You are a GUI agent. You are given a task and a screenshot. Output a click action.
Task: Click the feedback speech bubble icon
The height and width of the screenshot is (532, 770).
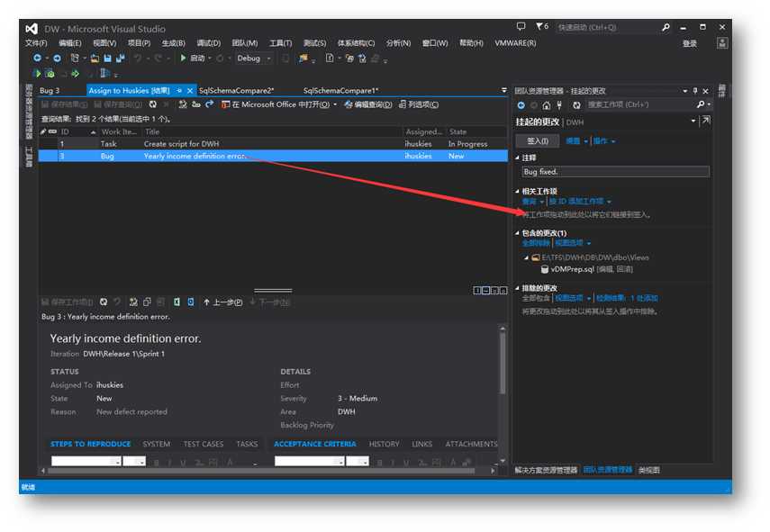point(521,26)
